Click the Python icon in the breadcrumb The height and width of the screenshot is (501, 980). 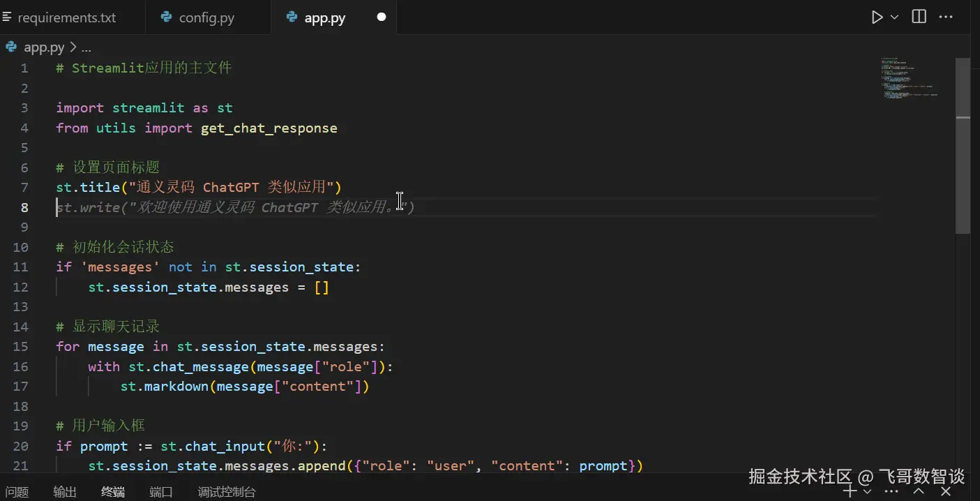tap(12, 47)
